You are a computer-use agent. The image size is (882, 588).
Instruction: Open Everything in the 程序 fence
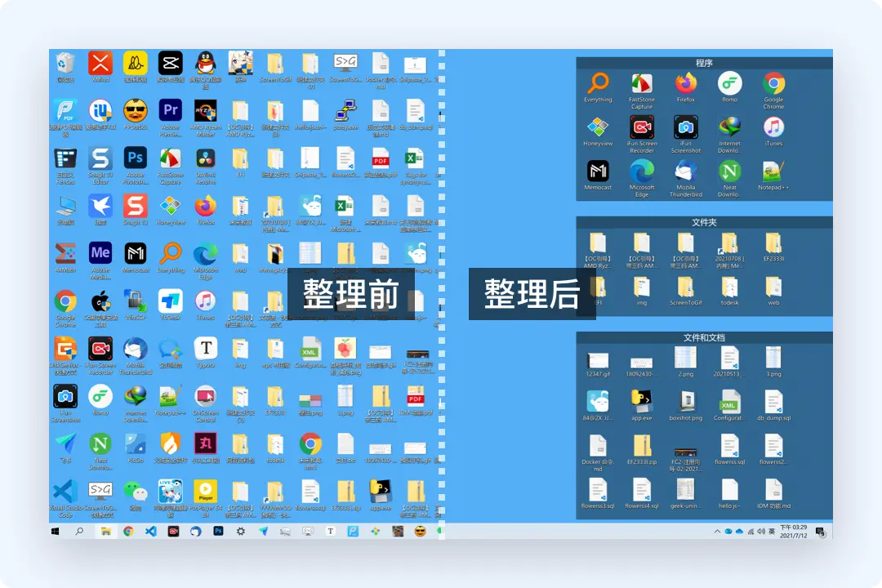pyautogui.click(x=597, y=83)
